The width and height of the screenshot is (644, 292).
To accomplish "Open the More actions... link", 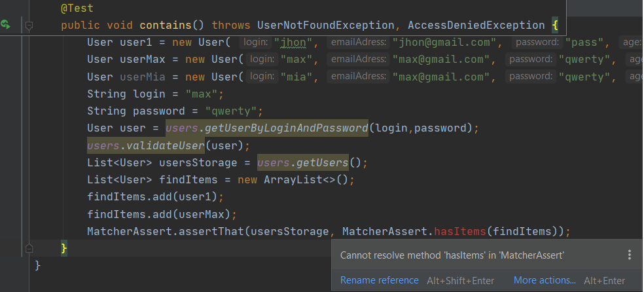I will (x=545, y=280).
